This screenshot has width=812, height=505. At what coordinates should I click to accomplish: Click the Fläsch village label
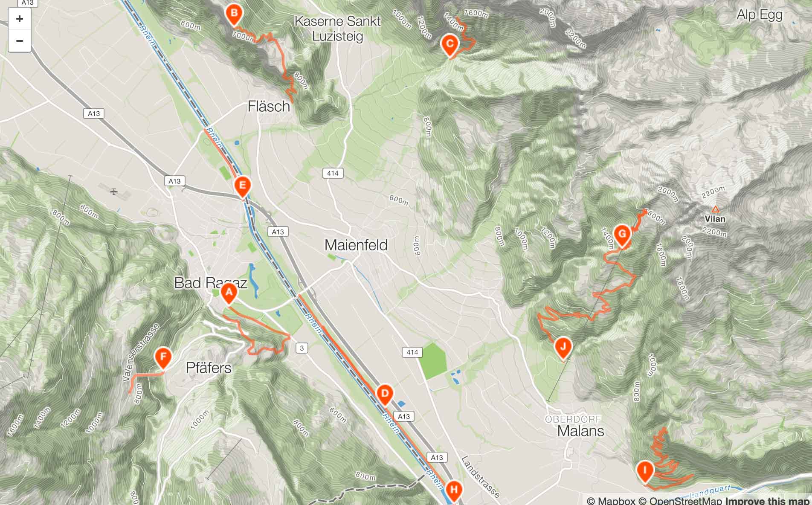[x=269, y=106]
